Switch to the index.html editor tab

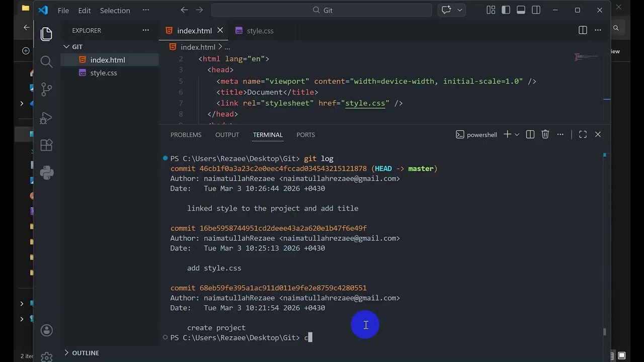pyautogui.click(x=194, y=31)
